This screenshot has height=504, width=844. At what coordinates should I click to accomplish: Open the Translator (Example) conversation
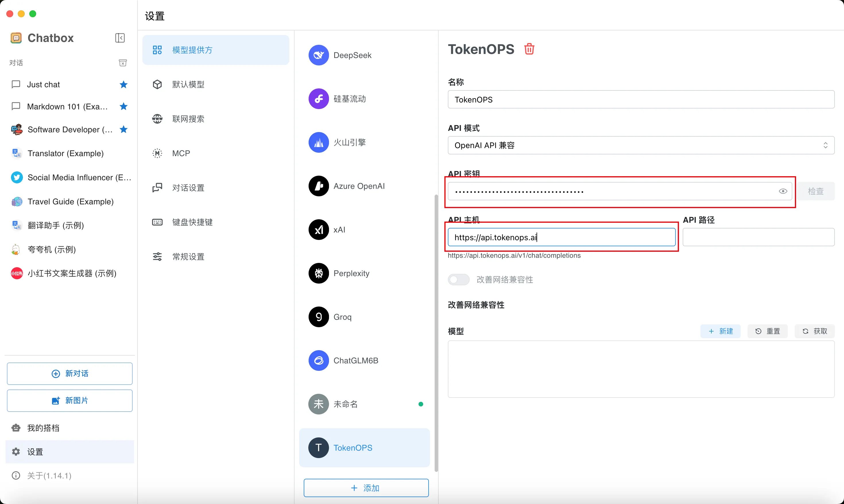point(70,153)
